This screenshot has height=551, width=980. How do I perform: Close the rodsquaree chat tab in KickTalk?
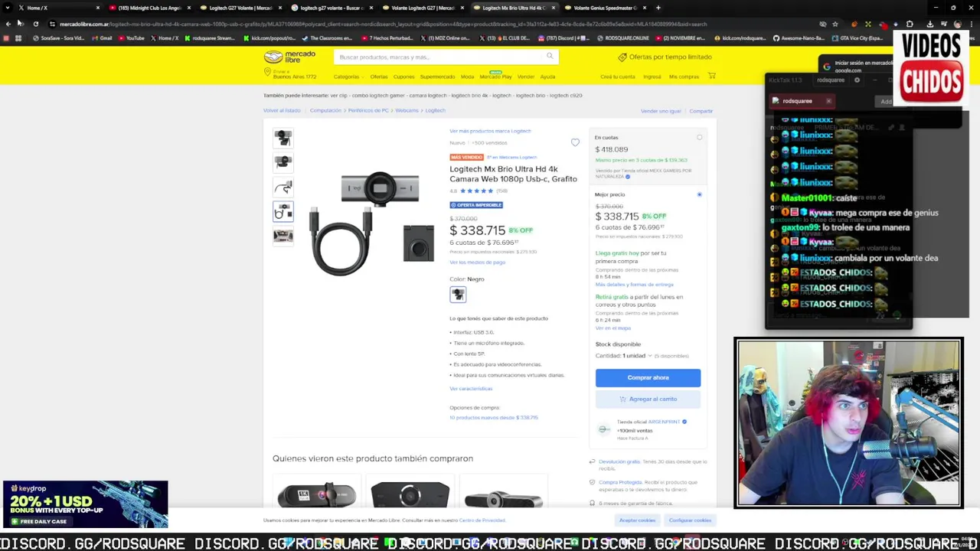[x=828, y=101]
